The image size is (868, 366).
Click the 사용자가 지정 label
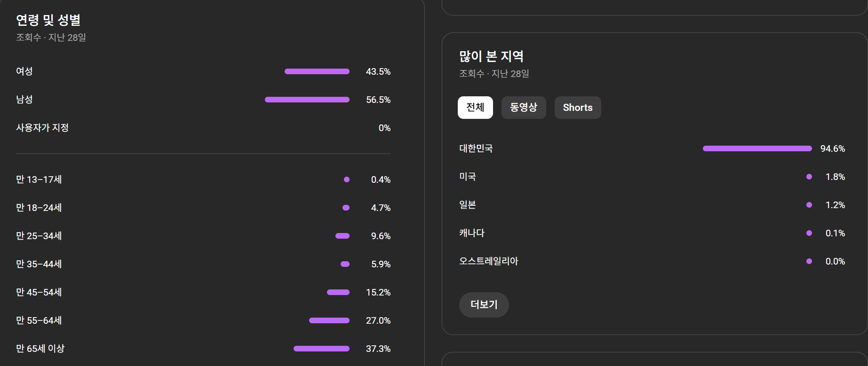[42, 128]
